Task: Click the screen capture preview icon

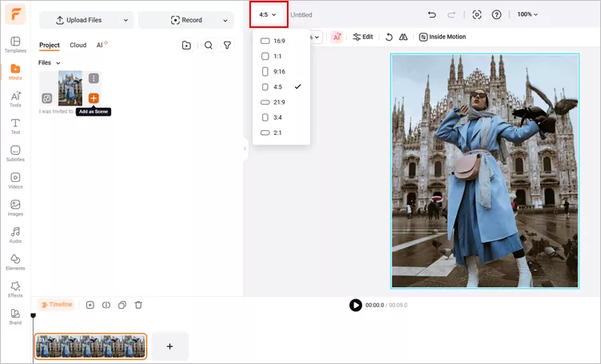Action: tap(477, 14)
